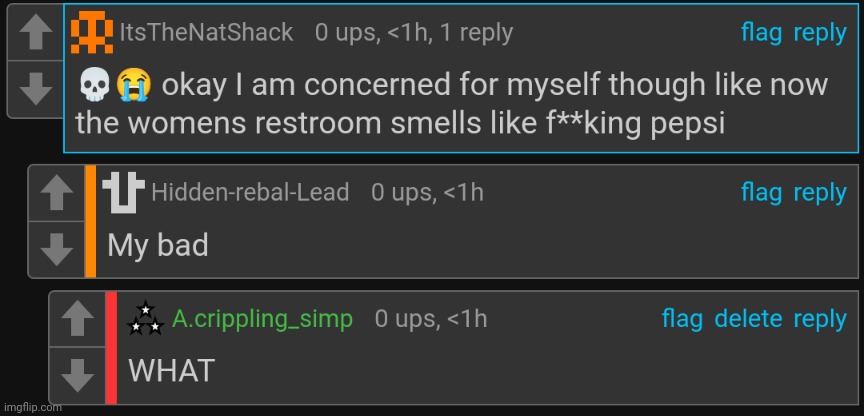Upvote Hidden-rebal-Lead's "My bad" comment
864x416 pixels.
point(56,192)
